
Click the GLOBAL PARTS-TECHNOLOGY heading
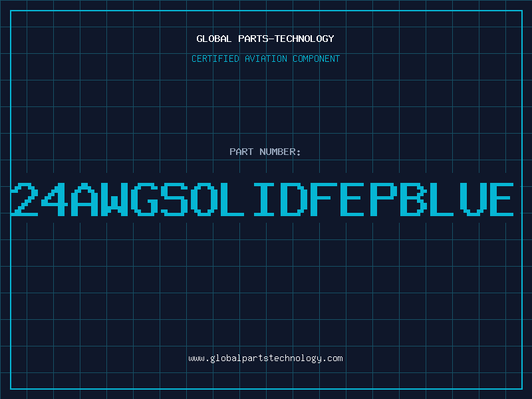[x=265, y=39]
